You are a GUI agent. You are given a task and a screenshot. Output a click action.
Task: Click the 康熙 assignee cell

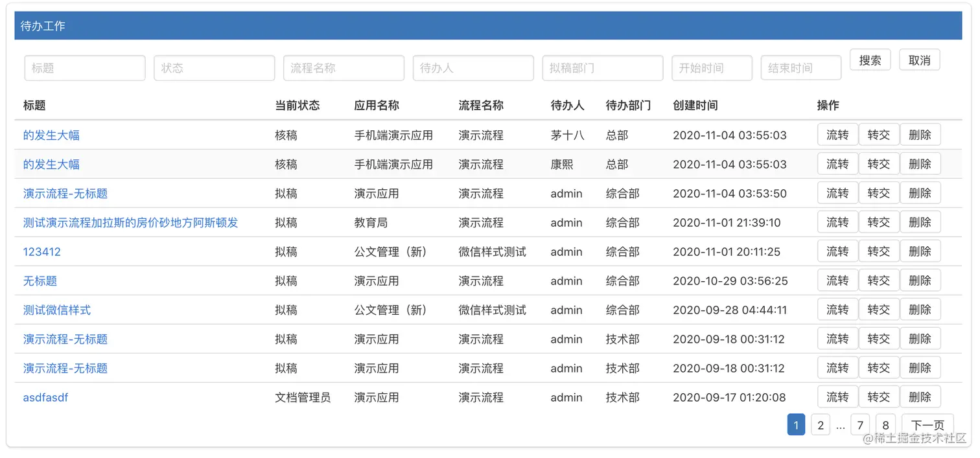point(562,165)
